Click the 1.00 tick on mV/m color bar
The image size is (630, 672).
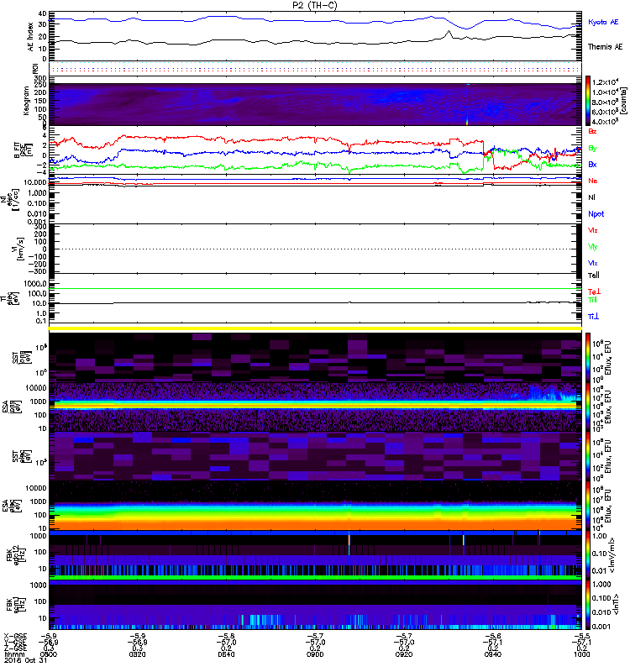point(599,536)
